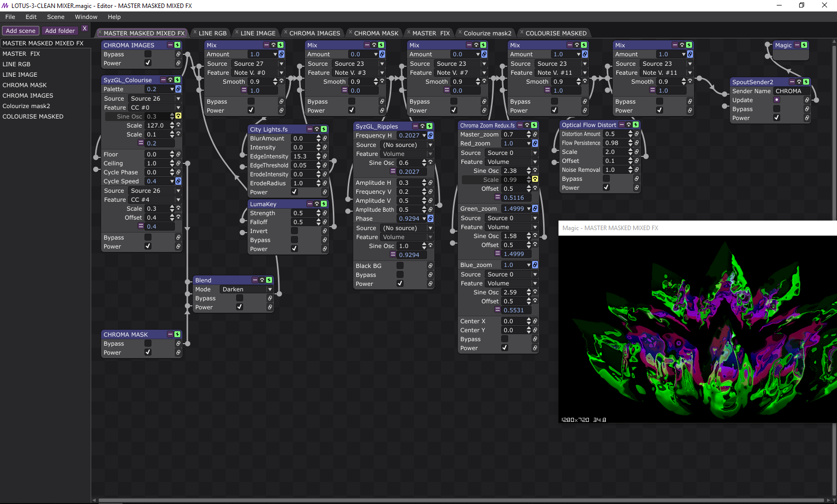This screenshot has width=837, height=504.
Task: Click purple equals icon next to 0.5116 value
Action: click(x=497, y=197)
